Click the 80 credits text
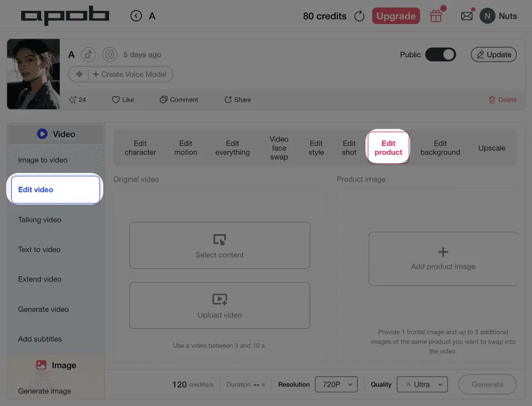Image resolution: width=532 pixels, height=406 pixels. pyautogui.click(x=325, y=16)
